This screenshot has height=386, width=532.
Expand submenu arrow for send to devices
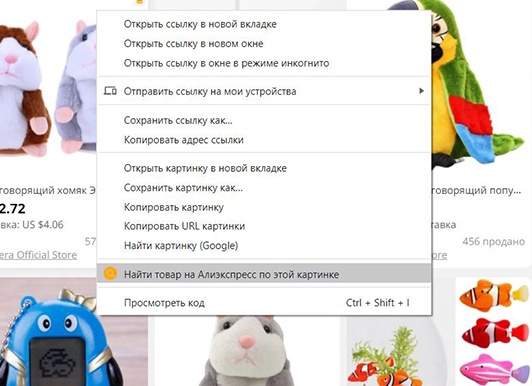tap(421, 91)
